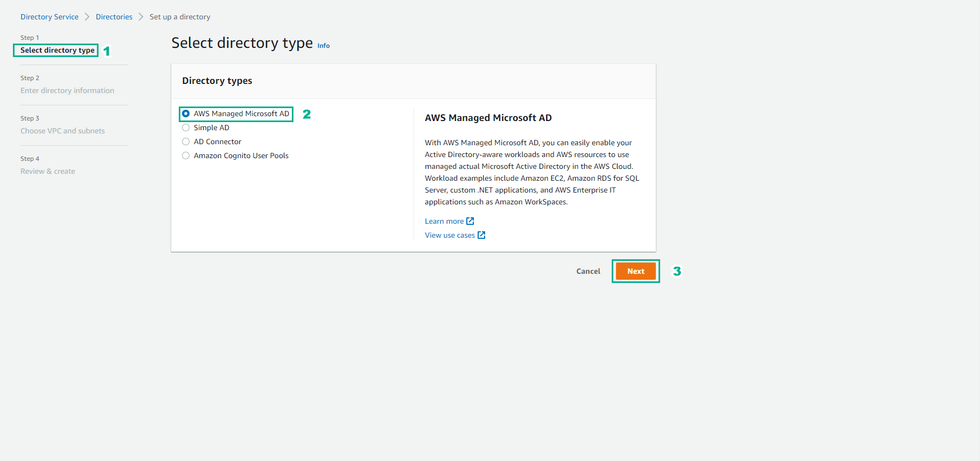
Task: Open the Learn more link
Action: click(x=444, y=221)
